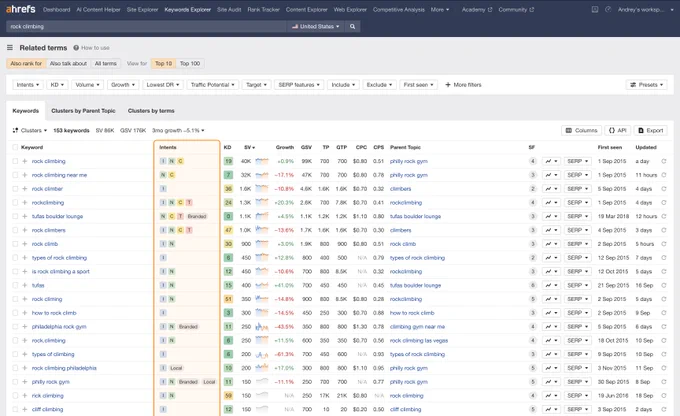
Task: Click the API braces button
Action: pyautogui.click(x=618, y=130)
